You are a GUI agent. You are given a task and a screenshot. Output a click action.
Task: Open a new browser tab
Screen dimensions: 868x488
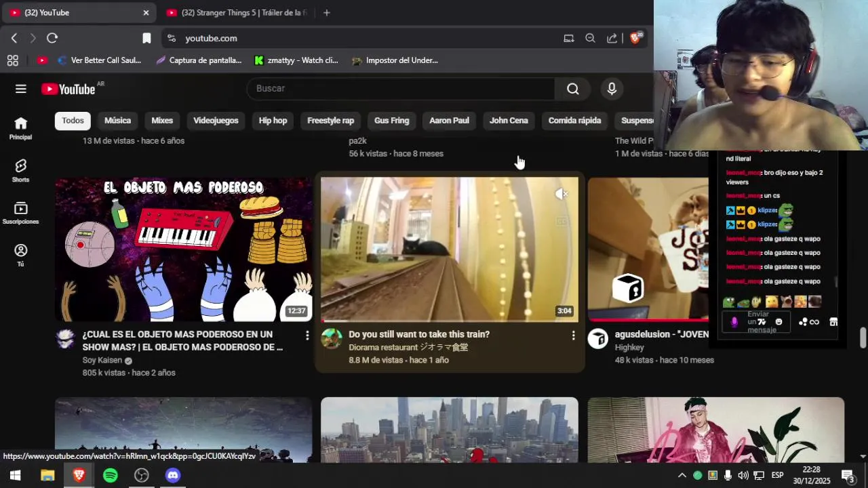coord(326,13)
